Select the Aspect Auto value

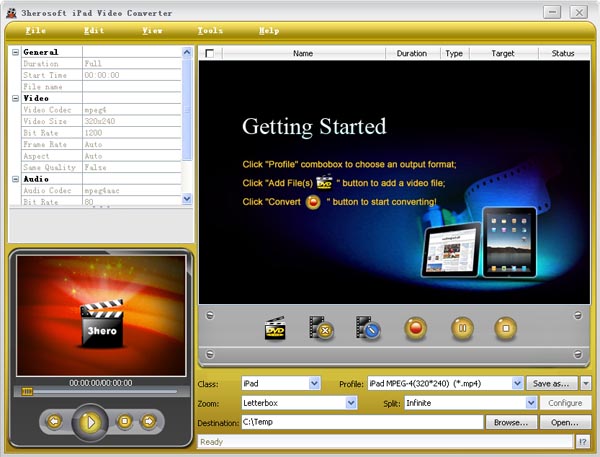click(132, 156)
